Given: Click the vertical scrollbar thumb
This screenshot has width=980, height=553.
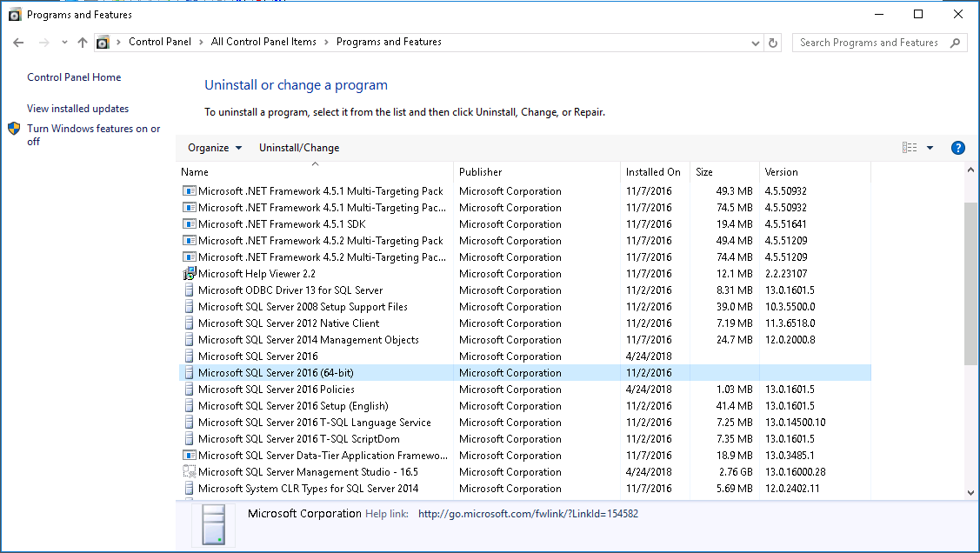Looking at the screenshot, I should 970,283.
